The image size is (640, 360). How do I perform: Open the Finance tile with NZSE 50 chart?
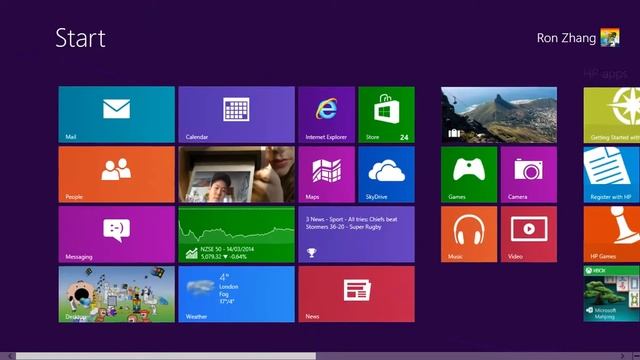tap(236, 234)
